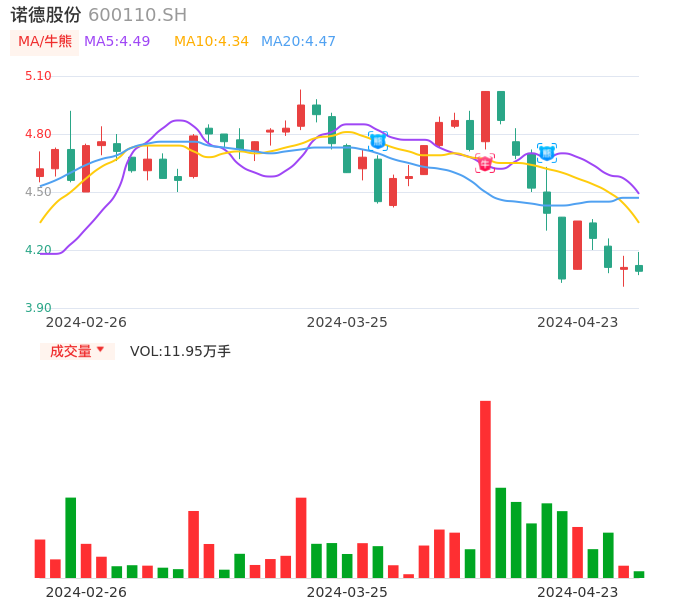Click the 2024-04-23 date under the volume chart
Screen dimensions: 686x606
[x=578, y=591]
